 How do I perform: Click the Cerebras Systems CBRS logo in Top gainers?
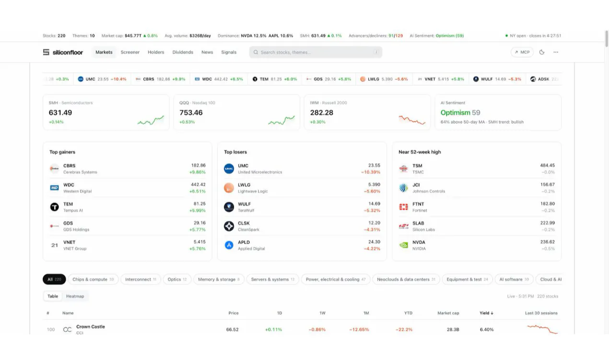tap(54, 169)
